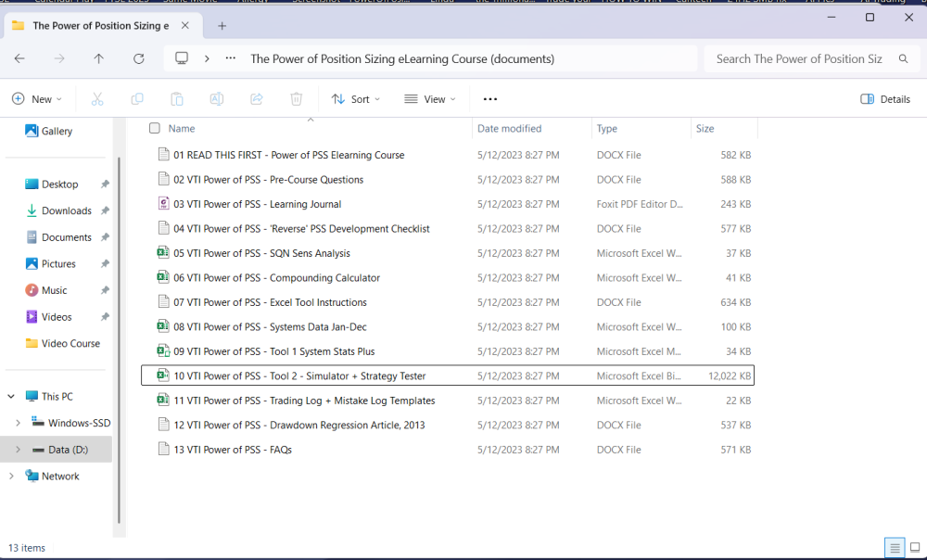Screen dimensions: 927x560
Task: Open the See more ellipsis menu
Action: point(490,99)
